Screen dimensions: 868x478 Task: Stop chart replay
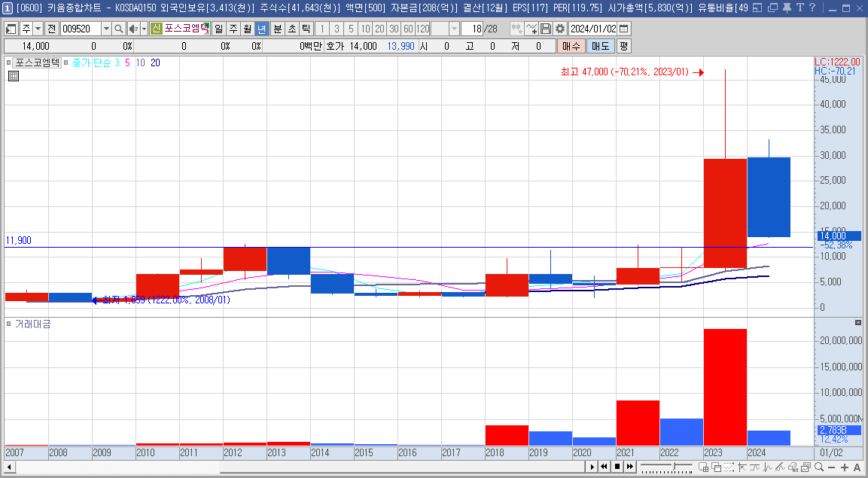[617, 467]
